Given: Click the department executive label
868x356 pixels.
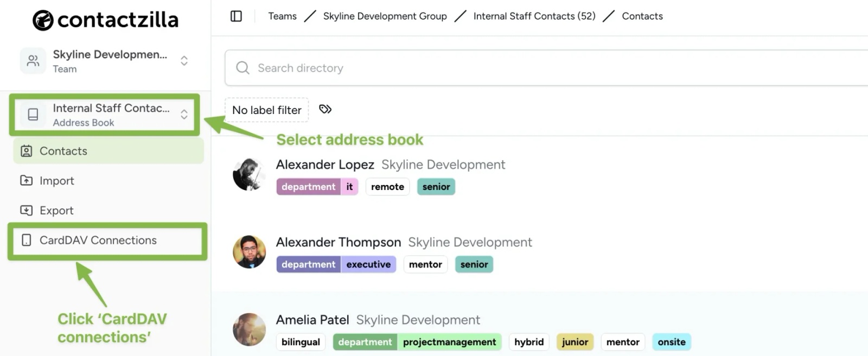Looking at the screenshot, I should tap(336, 264).
